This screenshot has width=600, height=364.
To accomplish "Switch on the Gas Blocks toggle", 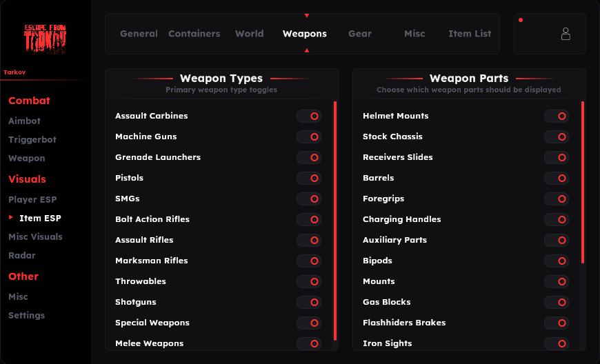I will point(557,302).
